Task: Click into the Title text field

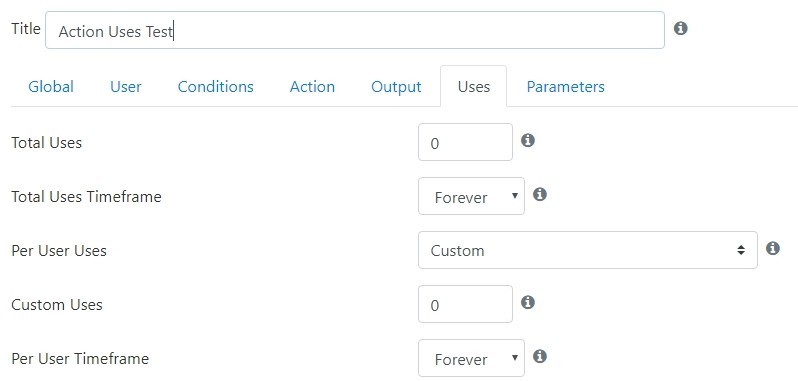Action: [x=355, y=30]
